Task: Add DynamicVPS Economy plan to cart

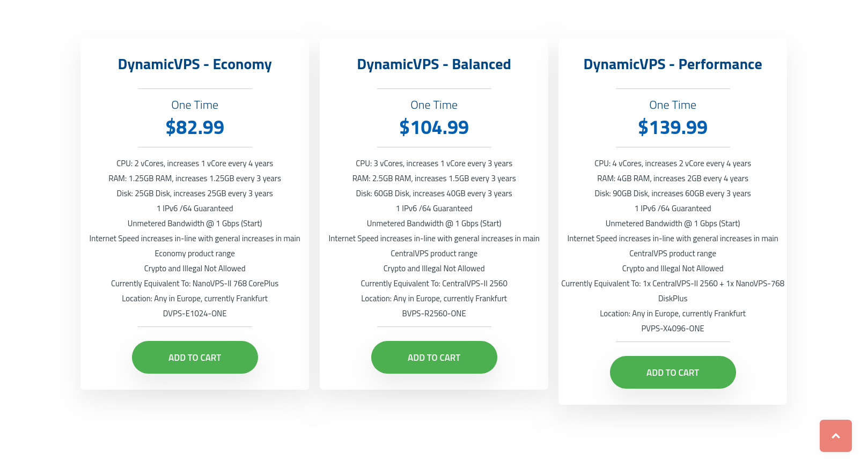Action: [x=195, y=358]
